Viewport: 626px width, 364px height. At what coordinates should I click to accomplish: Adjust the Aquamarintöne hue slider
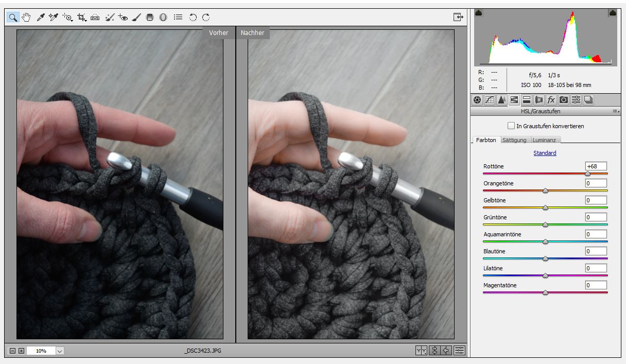[545, 242]
